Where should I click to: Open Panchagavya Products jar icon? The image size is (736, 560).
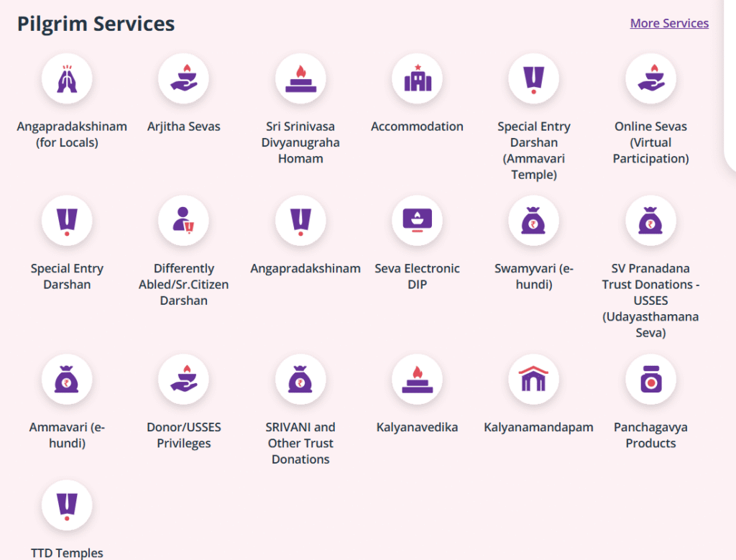point(650,380)
